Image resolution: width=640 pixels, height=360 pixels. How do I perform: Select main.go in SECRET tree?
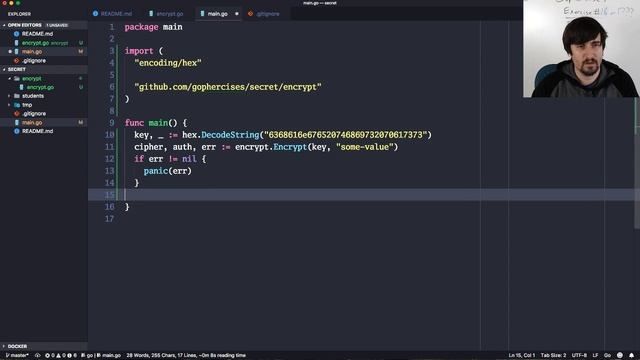coord(44,122)
